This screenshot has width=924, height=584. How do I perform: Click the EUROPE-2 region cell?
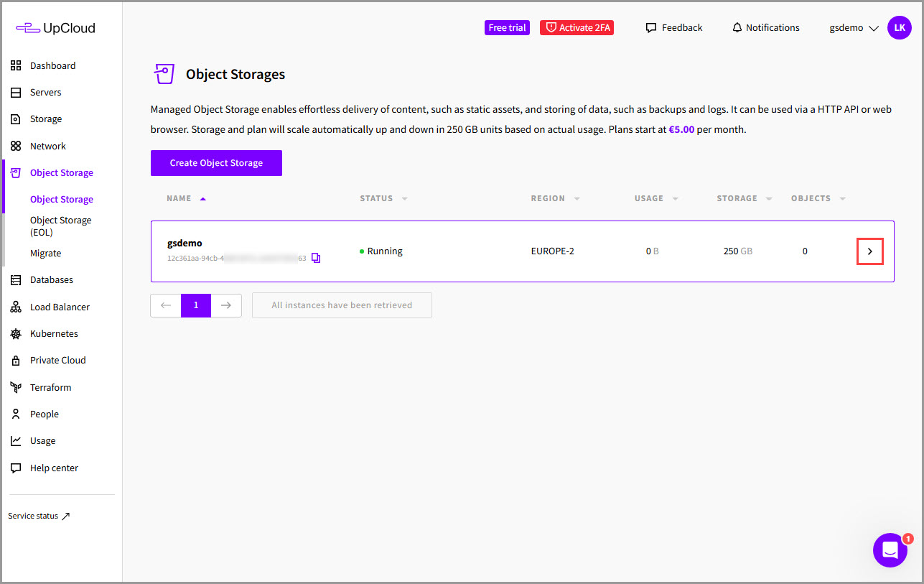coord(553,251)
